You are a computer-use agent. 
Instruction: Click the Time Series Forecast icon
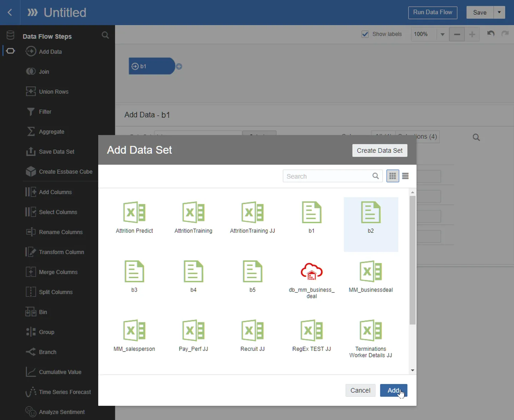click(x=31, y=392)
